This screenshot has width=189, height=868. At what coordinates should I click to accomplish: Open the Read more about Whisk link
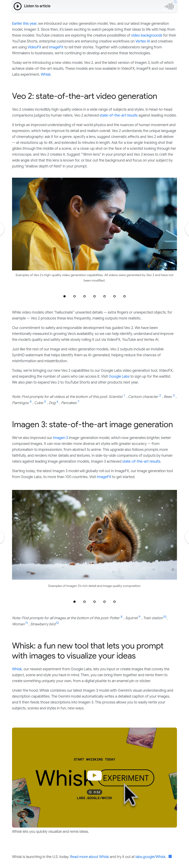pos(89,857)
